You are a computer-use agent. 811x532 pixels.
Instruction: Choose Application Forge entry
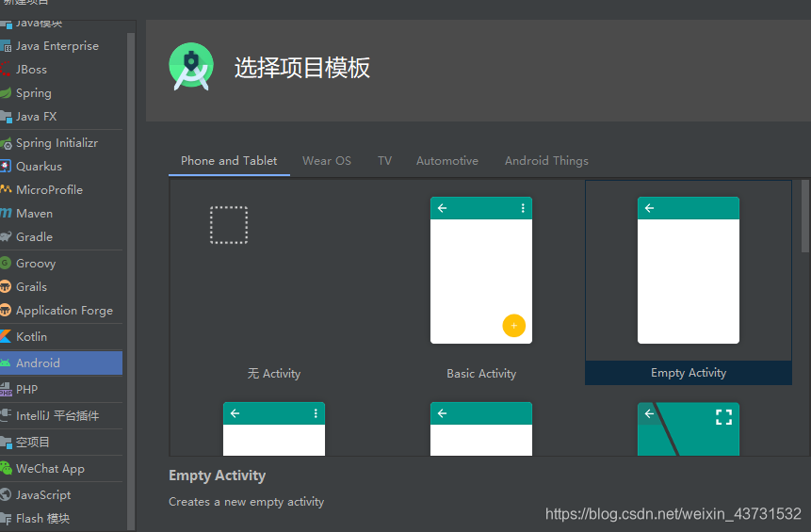(61, 310)
